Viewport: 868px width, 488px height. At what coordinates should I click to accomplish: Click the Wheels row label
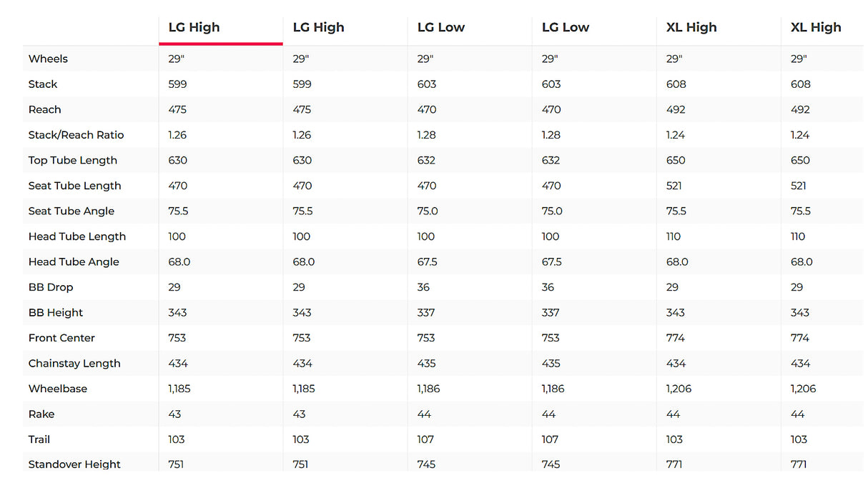click(48, 59)
